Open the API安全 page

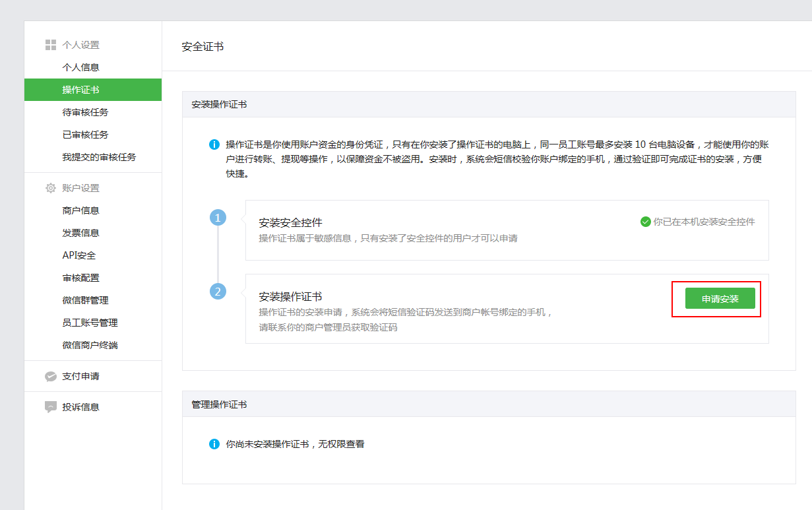(x=79, y=255)
